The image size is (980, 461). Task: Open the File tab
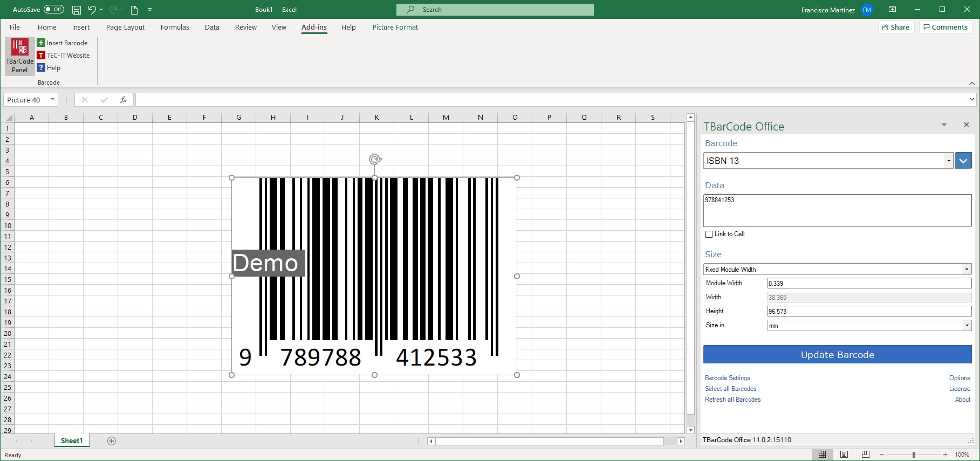coord(15,27)
